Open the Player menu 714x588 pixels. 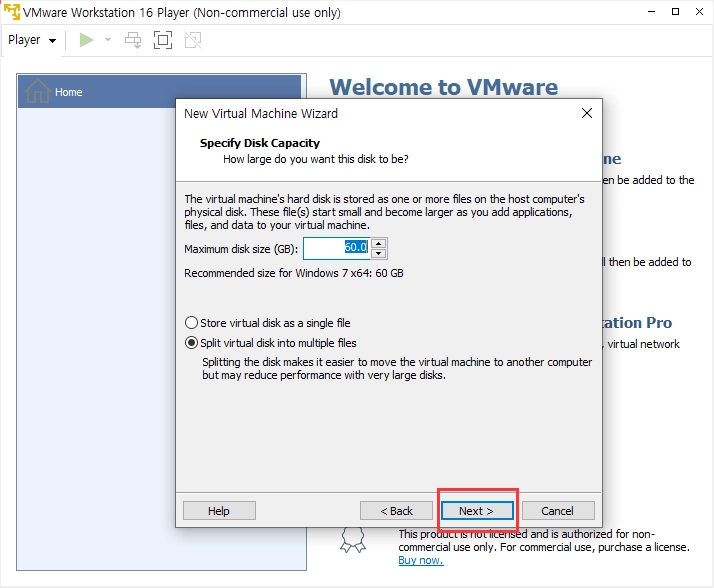(x=32, y=40)
